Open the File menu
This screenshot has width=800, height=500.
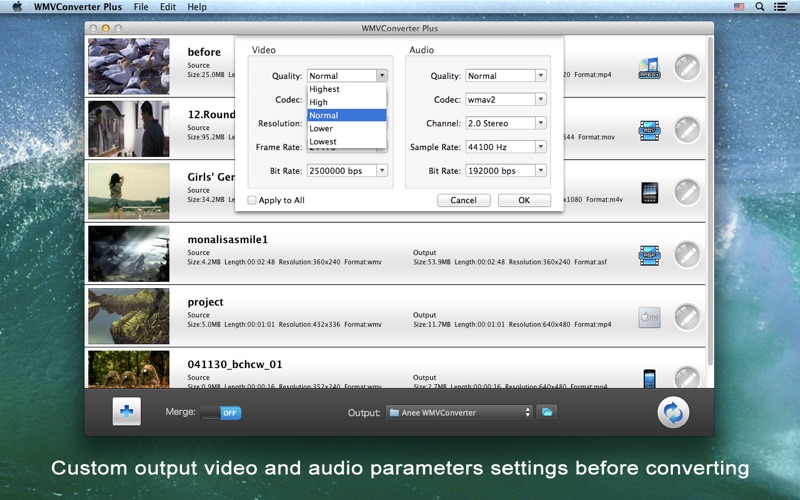pyautogui.click(x=141, y=7)
